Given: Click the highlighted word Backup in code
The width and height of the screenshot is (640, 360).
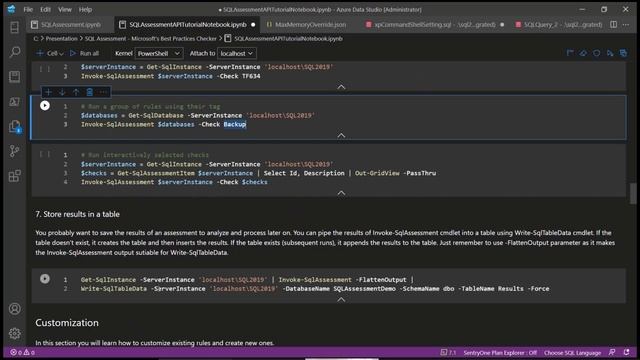Looking at the screenshot, I should tap(235, 124).
